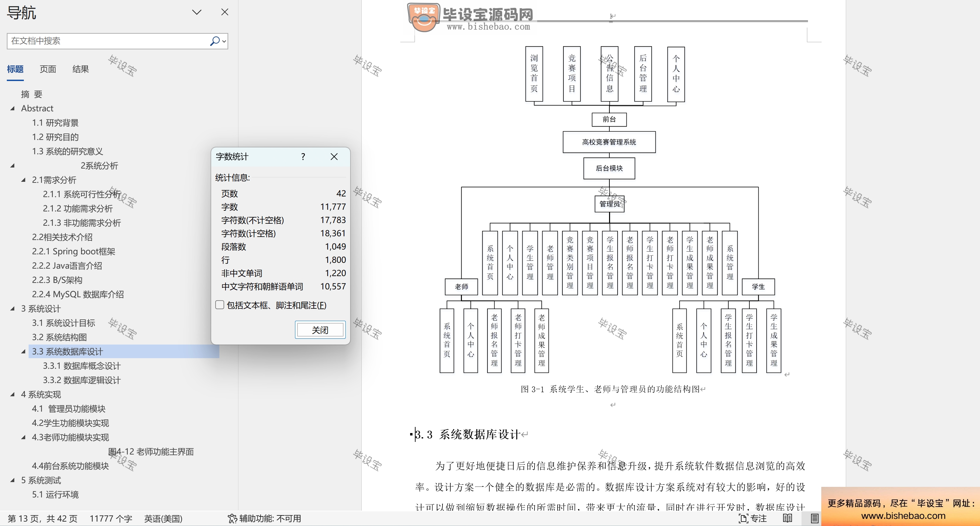Click the 11777 个字 word count status
The height and width of the screenshot is (526, 980).
[x=111, y=519]
